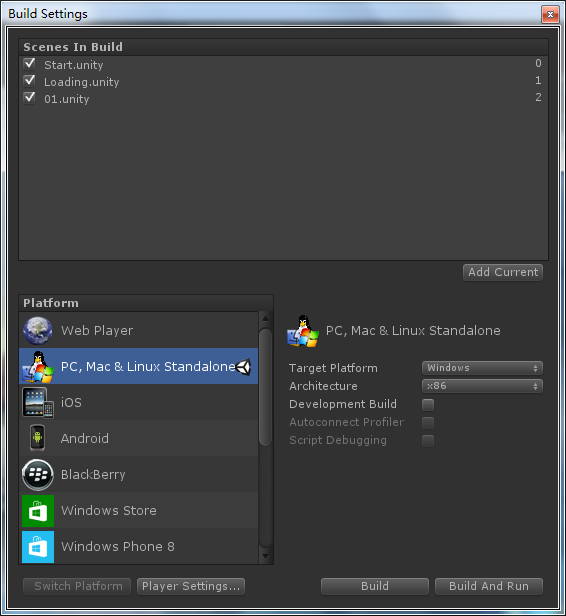The height and width of the screenshot is (616, 566).
Task: Choose the Android platform label
Action: tap(85, 438)
